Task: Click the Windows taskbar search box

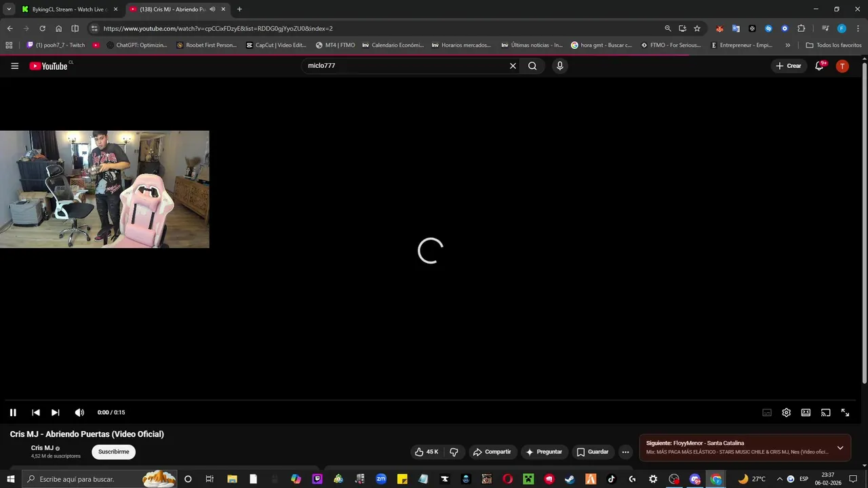Action: tap(100, 479)
